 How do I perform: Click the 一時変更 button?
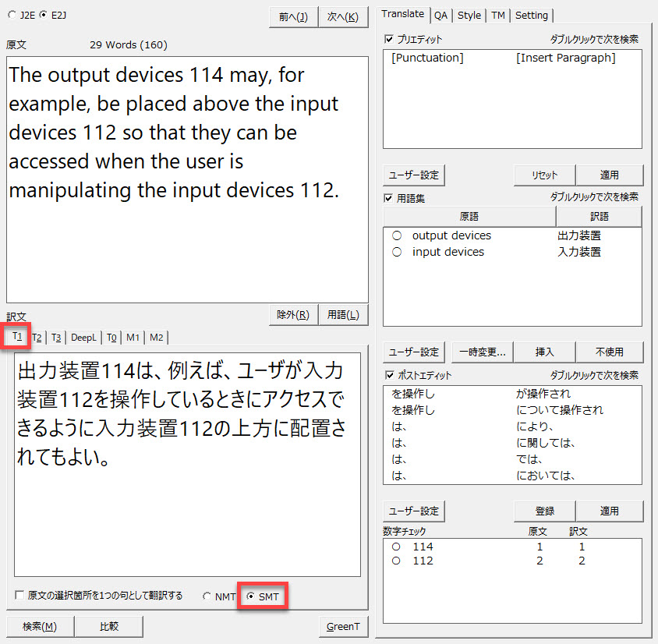[x=483, y=352]
